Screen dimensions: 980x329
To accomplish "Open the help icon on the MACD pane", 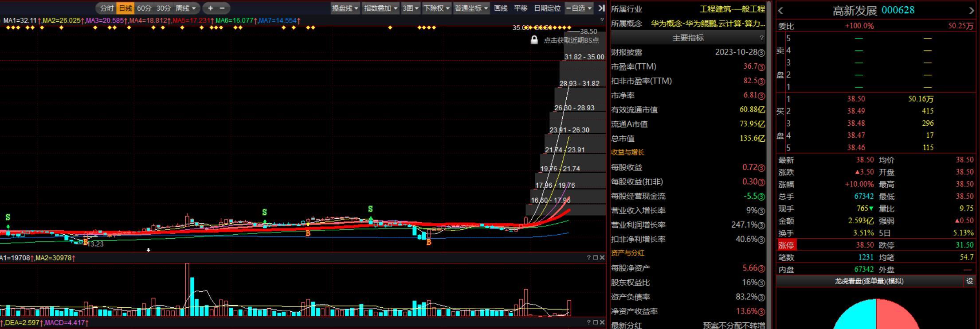I will (x=589, y=322).
